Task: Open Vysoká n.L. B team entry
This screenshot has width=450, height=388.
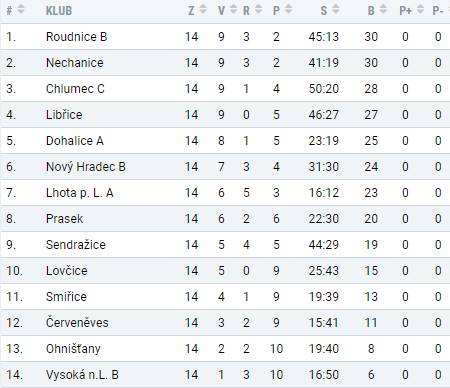Action: click(82, 375)
